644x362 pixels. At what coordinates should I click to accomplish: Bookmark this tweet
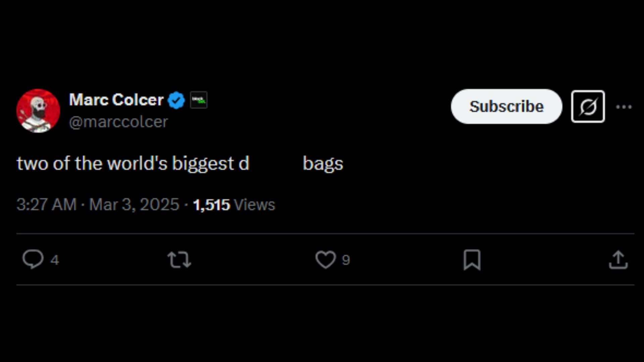coord(472,260)
